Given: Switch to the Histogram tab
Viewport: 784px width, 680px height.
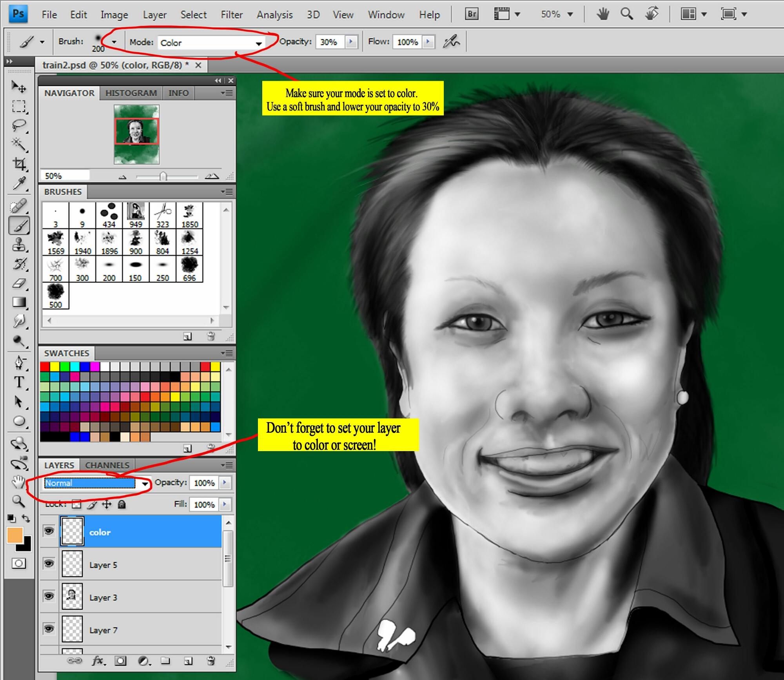Looking at the screenshot, I should coord(131,93).
